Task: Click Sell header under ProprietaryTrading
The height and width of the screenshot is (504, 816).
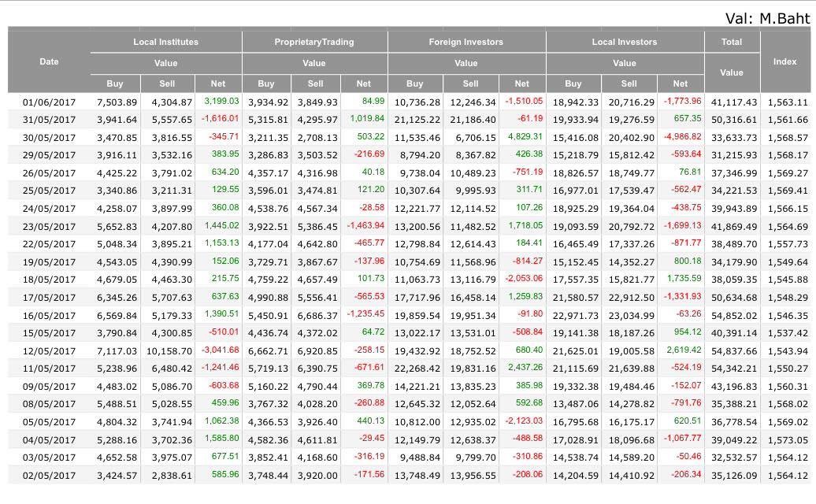Action: (x=315, y=83)
